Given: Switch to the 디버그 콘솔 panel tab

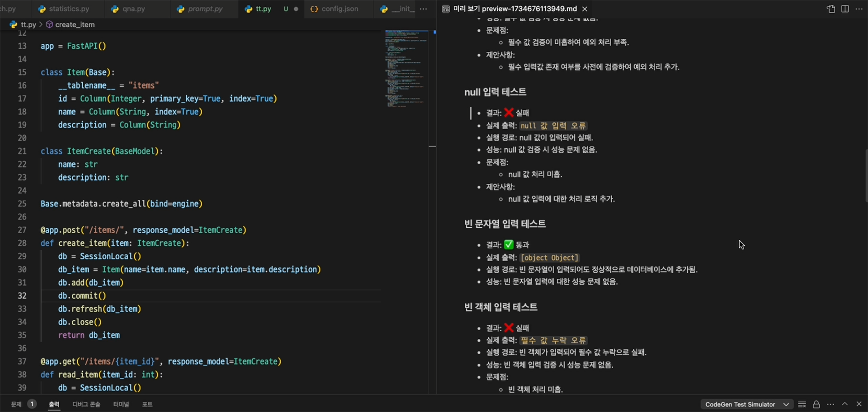Looking at the screenshot, I should 86,404.
